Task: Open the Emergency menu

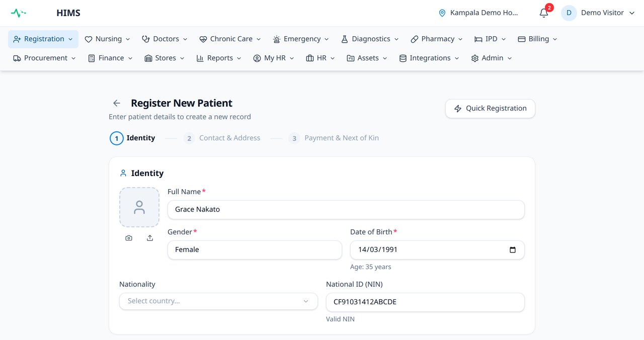Action: click(x=301, y=39)
